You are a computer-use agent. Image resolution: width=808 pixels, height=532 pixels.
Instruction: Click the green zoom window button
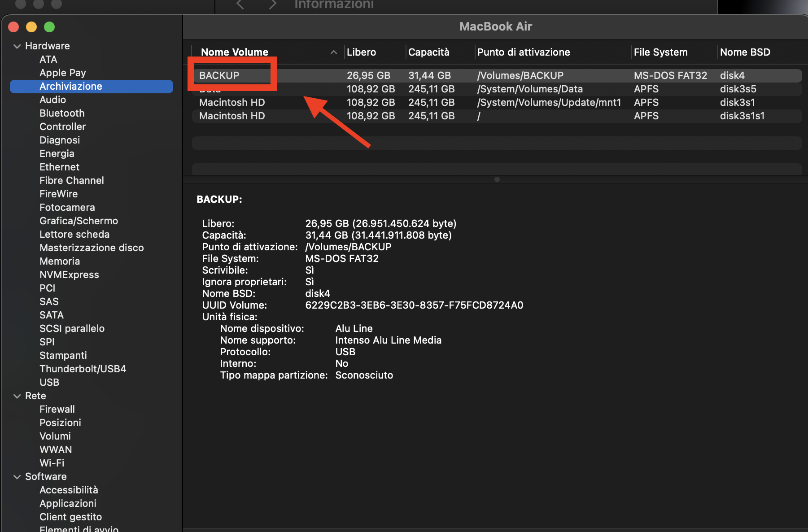49,27
